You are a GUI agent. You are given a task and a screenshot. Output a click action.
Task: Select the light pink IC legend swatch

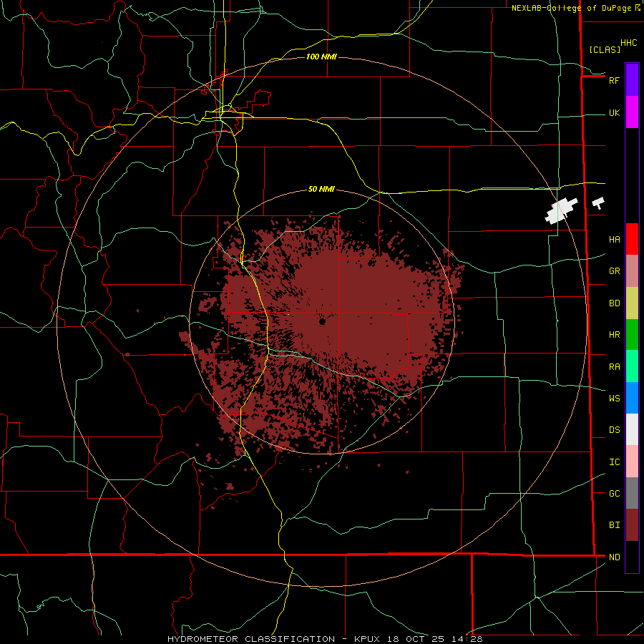click(x=632, y=462)
